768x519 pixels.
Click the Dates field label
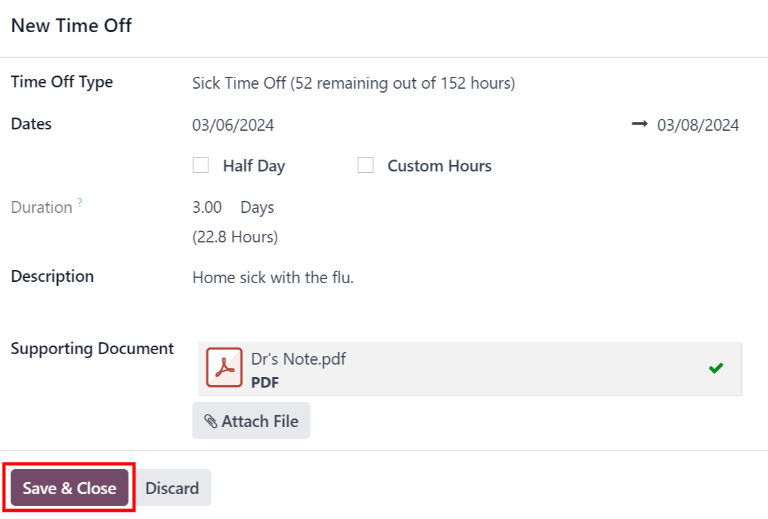pyautogui.click(x=31, y=124)
